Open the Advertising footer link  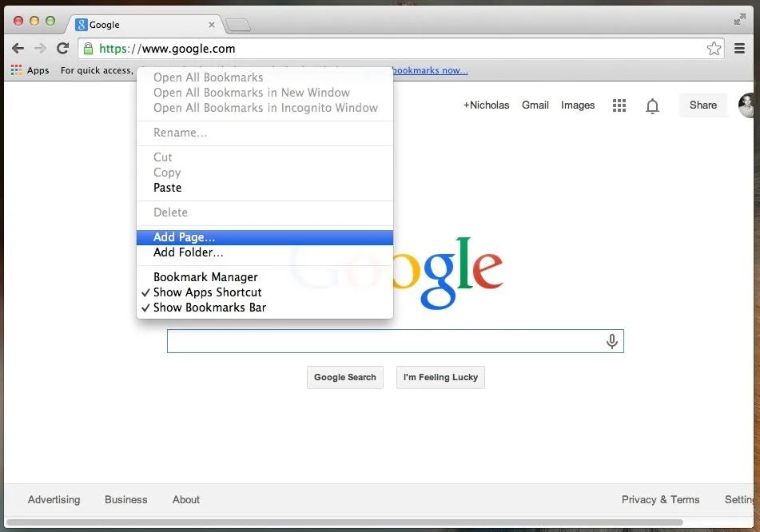(54, 499)
